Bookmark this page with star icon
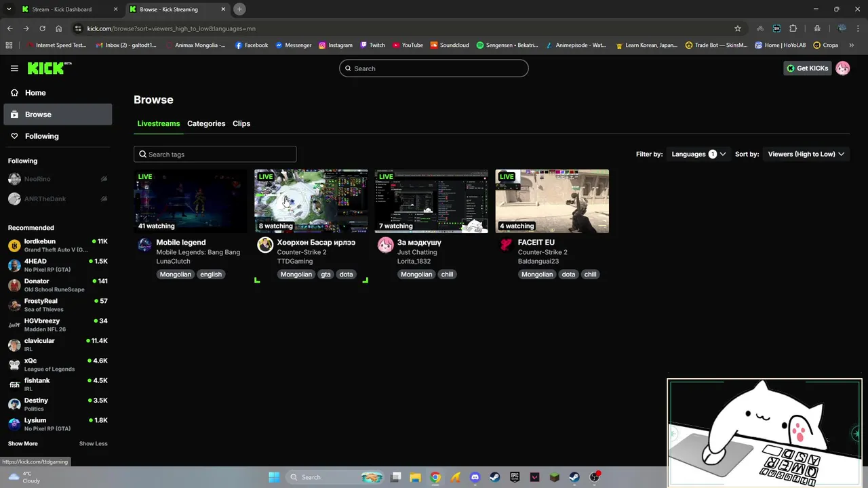The width and height of the screenshot is (868, 488). (x=738, y=28)
